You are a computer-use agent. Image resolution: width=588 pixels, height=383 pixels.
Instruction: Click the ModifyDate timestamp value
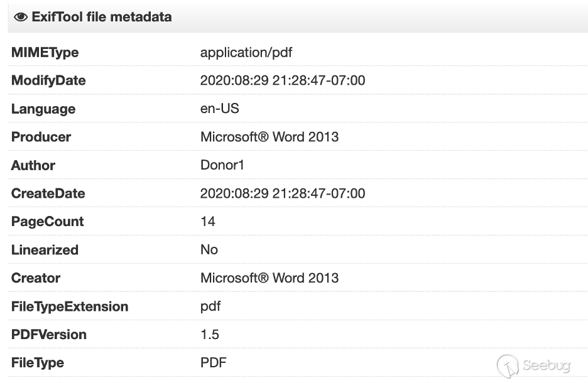[283, 81]
